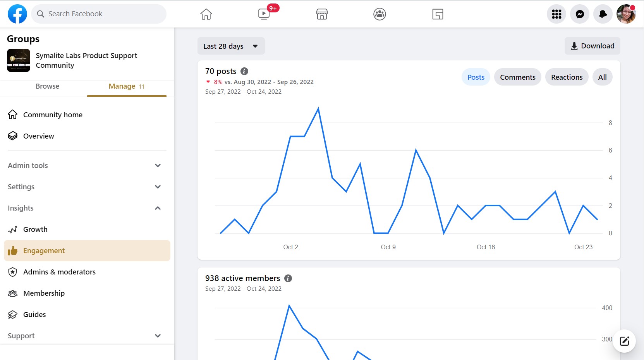Open Messenger from the top right
The height and width of the screenshot is (360, 644).
click(x=580, y=14)
